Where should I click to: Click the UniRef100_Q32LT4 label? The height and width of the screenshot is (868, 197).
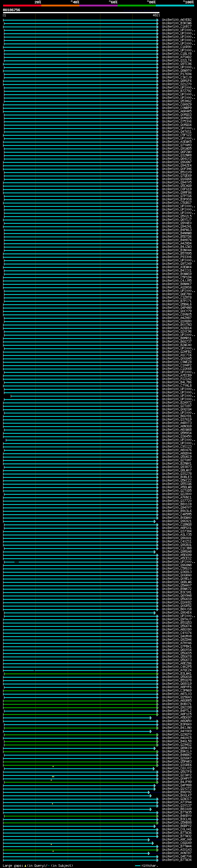[x=177, y=61]
